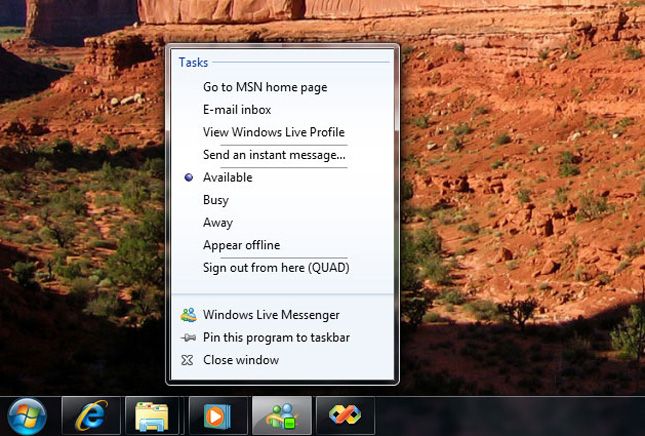
Task: Click the Windows Live Messenger taskbar button
Action: click(x=282, y=415)
